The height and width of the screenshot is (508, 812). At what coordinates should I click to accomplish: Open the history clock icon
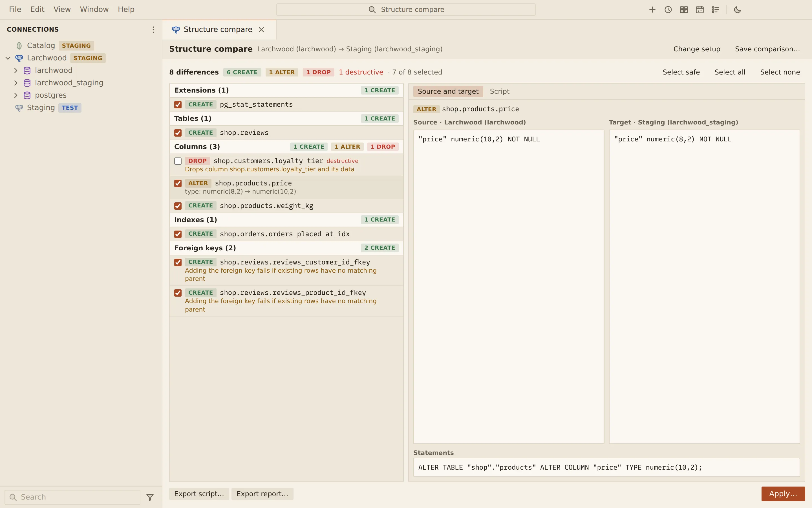click(x=668, y=10)
